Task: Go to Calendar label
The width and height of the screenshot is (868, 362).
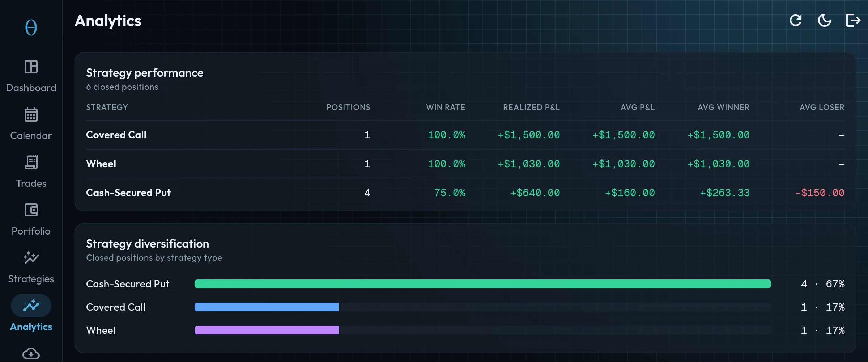Action: (31, 136)
